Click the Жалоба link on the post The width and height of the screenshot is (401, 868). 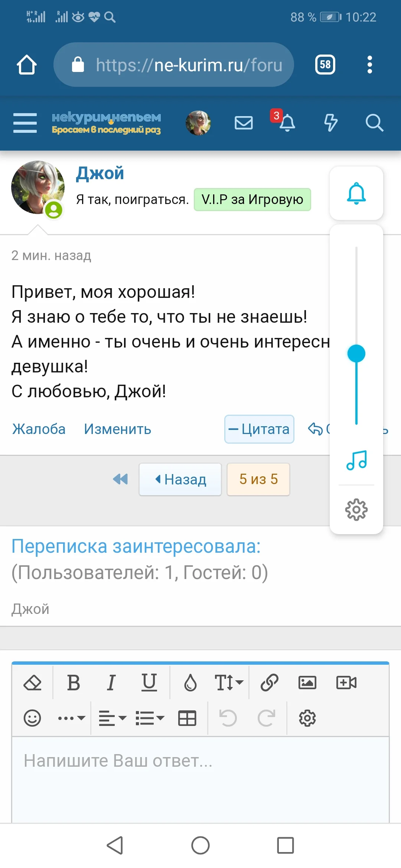(x=38, y=429)
